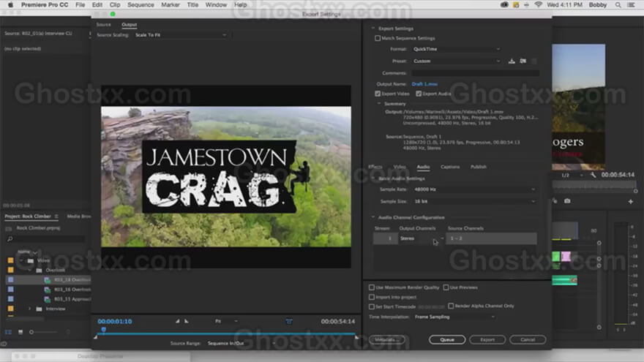The height and width of the screenshot is (362, 644).
Task: Click the Save Preset icon
Action: click(x=512, y=61)
